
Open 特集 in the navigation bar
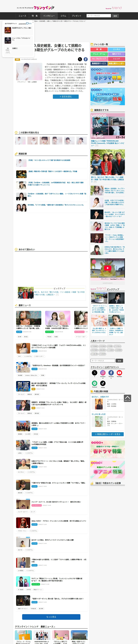(x=35, y=16)
